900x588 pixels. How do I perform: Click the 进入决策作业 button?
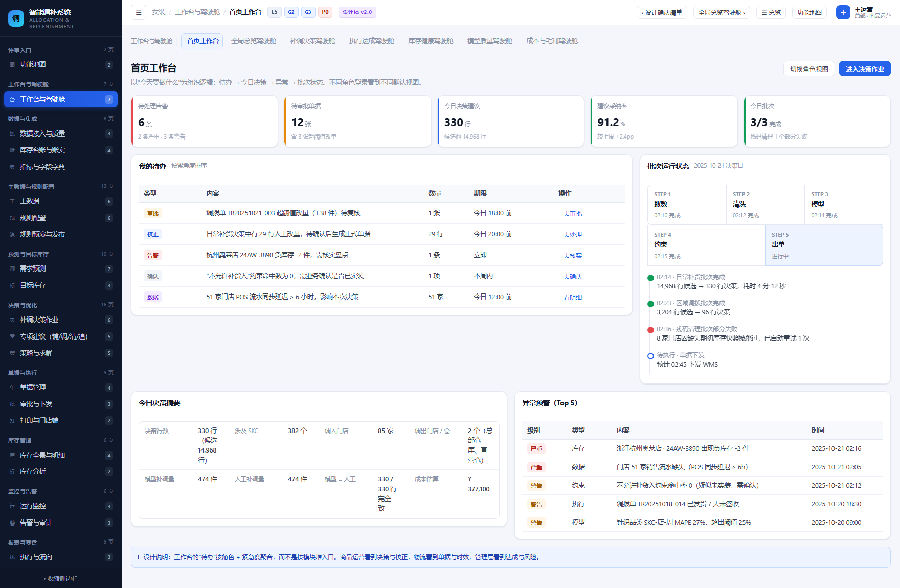point(865,69)
